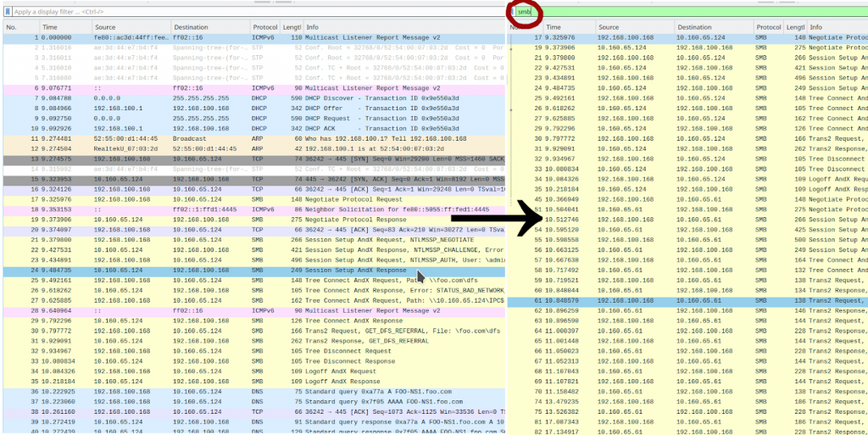Select TCP [SYN] packet 13 row
The image size is (868, 435).
coord(254,159)
